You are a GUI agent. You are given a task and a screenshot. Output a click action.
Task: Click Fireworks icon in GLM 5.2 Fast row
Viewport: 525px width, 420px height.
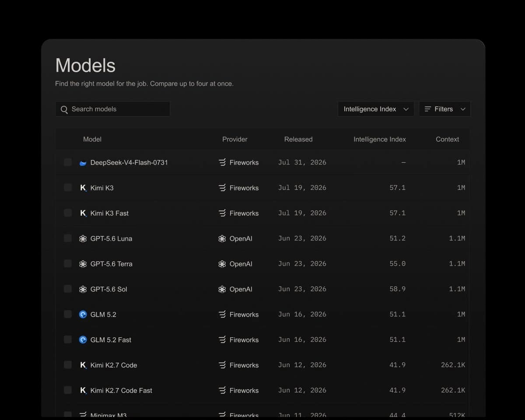(222, 339)
